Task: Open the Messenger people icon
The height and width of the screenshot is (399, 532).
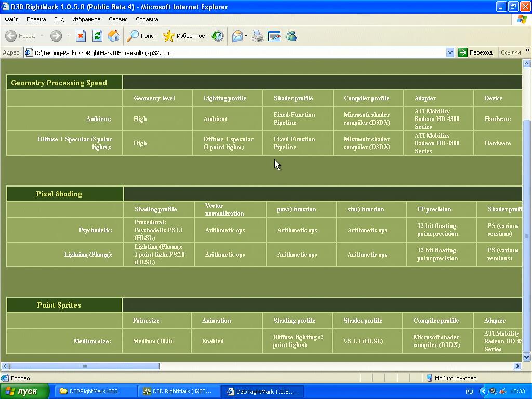Action: pos(291,36)
